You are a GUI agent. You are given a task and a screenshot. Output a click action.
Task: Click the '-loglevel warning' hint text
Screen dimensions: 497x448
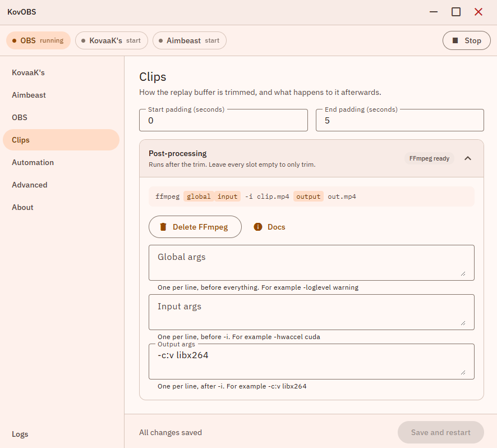[331, 287]
